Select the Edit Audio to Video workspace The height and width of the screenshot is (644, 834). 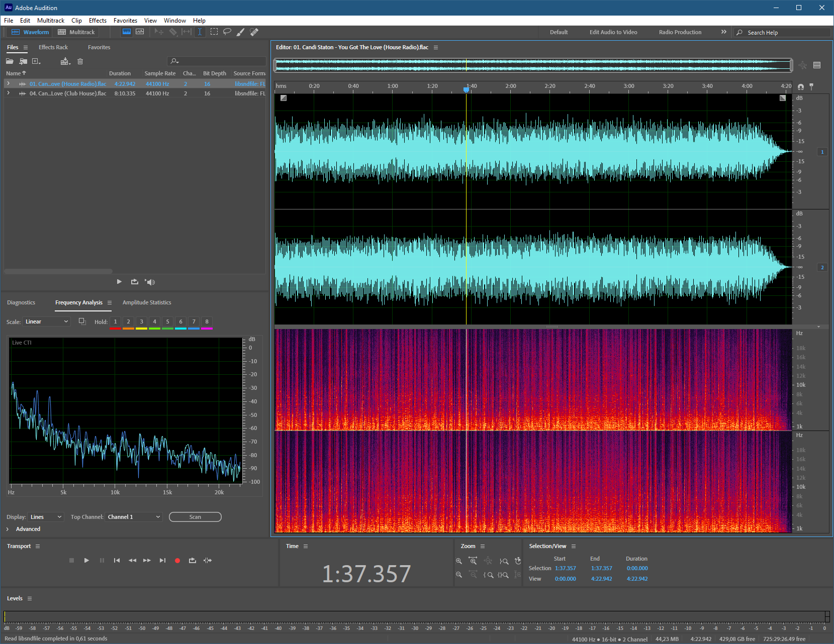613,32
